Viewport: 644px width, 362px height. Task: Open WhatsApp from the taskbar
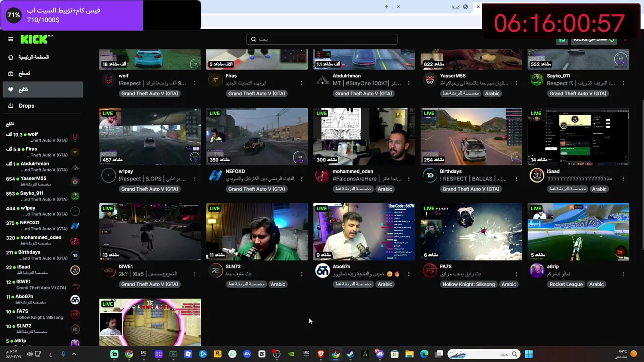point(232,354)
